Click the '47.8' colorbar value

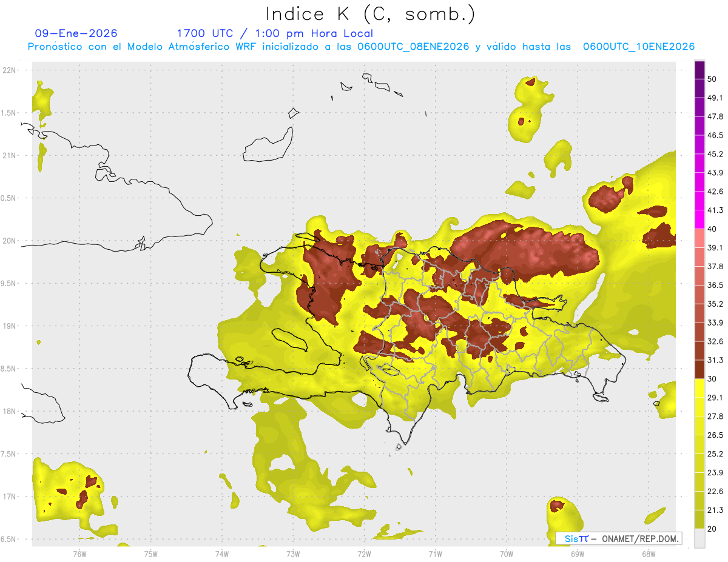[x=715, y=116]
